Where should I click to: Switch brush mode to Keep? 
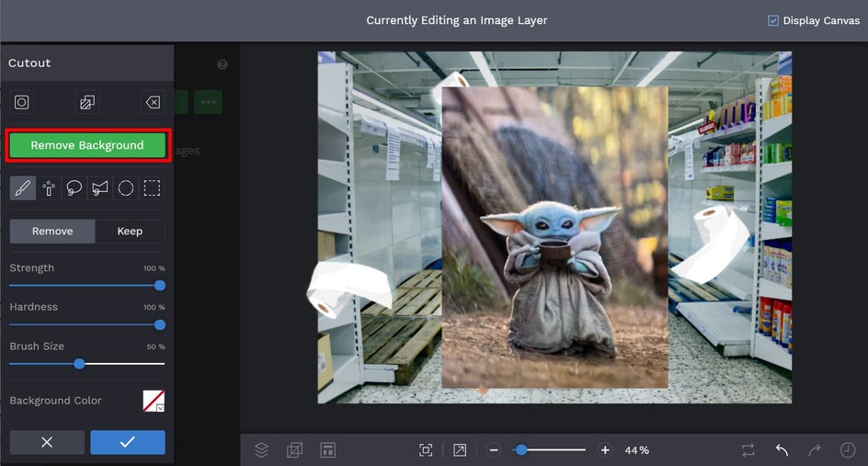pyautogui.click(x=130, y=231)
